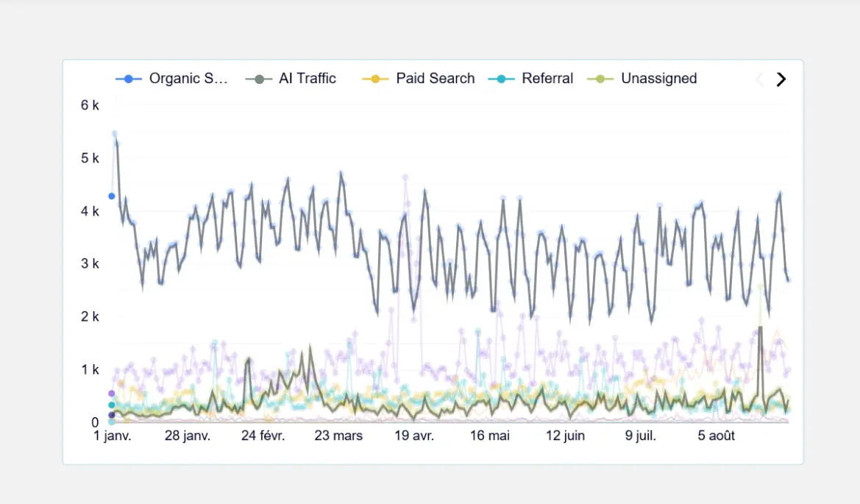This screenshot has width=860, height=504.
Task: Click the left chevron in the legend row
Action: [x=759, y=79]
